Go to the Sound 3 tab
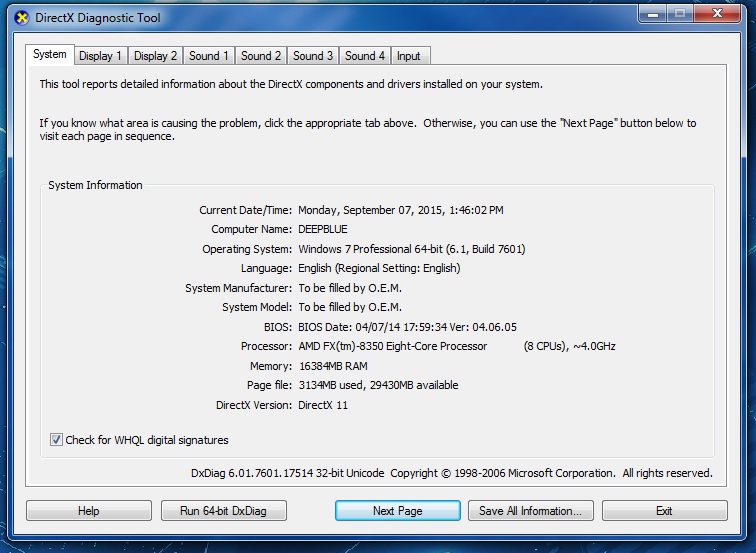756x553 pixels. coord(313,56)
